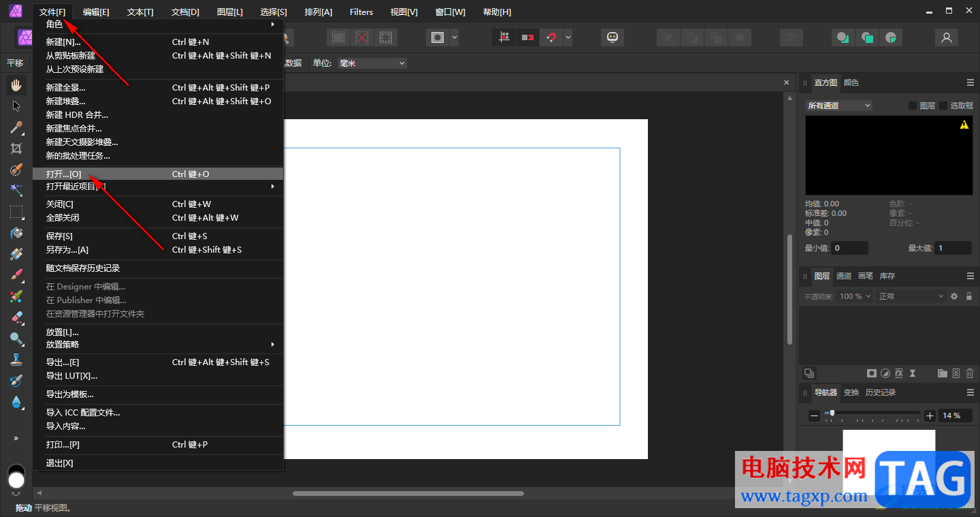The image size is (980, 517).
Task: Toggle Force Pixel Alignment toolbar button
Action: pyautogui.click(x=504, y=37)
